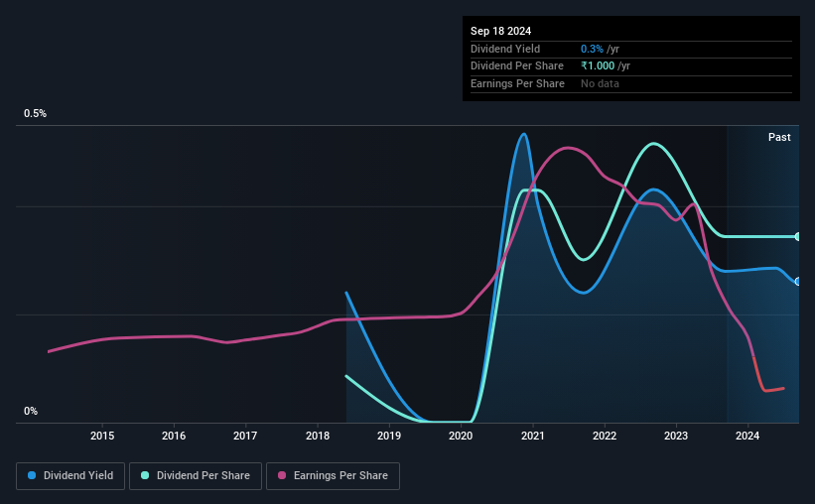Click the 2020 x-axis label
Viewport: 815px width, 504px height.
pyautogui.click(x=461, y=436)
